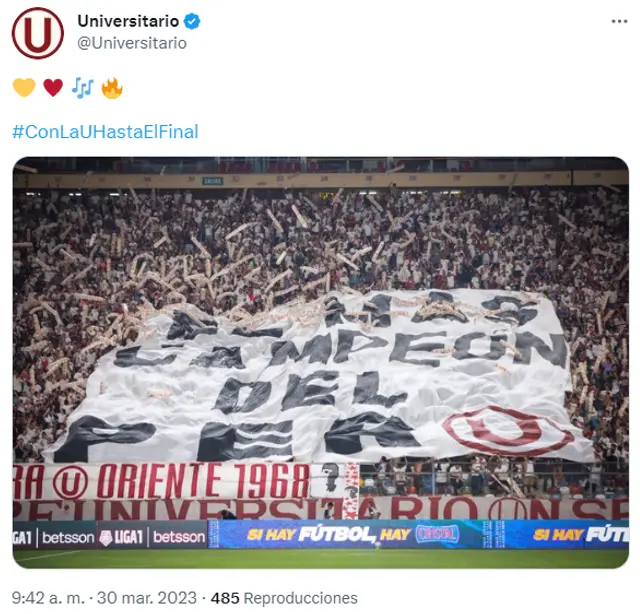
Task: Click the blue verified badge
Action: click(192, 21)
